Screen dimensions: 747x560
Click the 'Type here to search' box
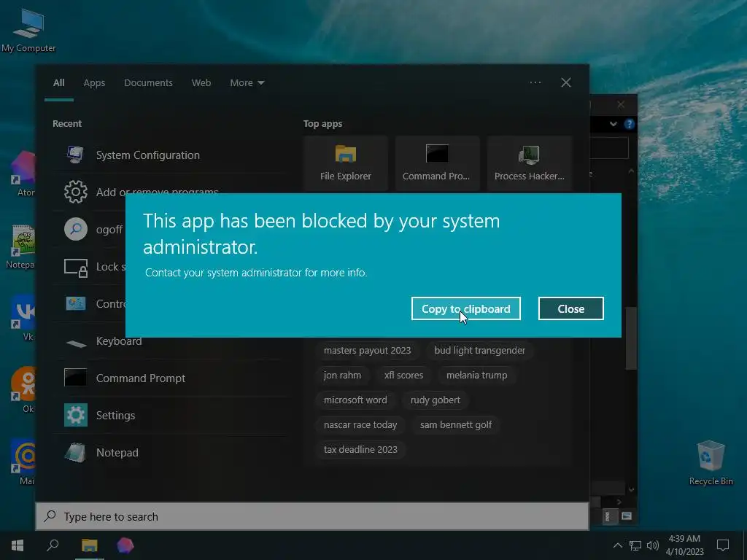312,516
